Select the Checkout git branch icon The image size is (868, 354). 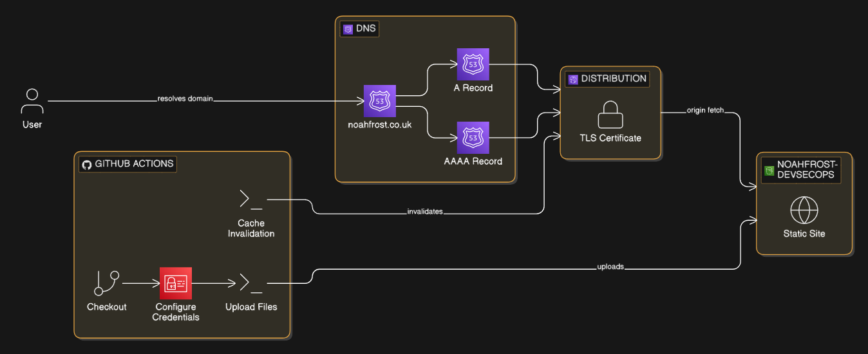click(x=107, y=283)
